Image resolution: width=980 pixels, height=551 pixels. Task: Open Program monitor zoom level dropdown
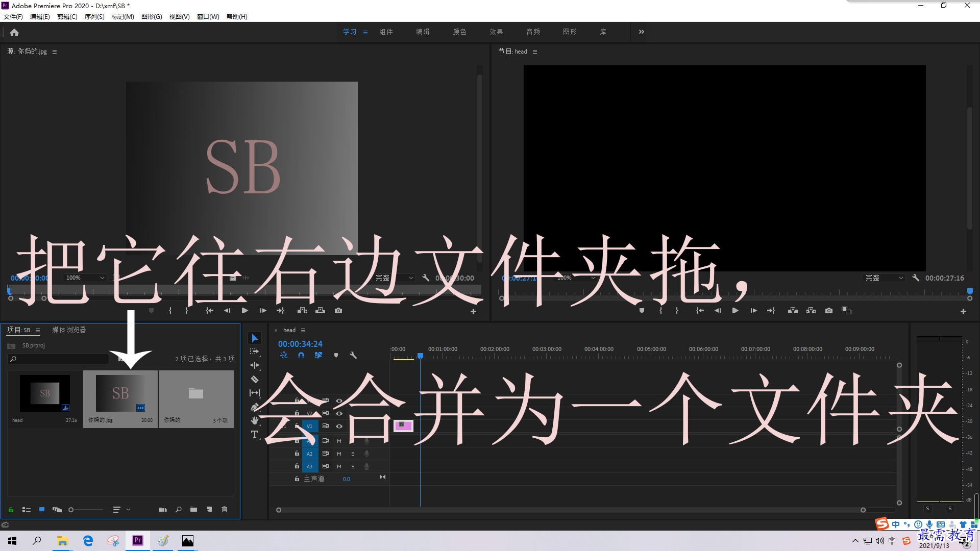(x=575, y=278)
